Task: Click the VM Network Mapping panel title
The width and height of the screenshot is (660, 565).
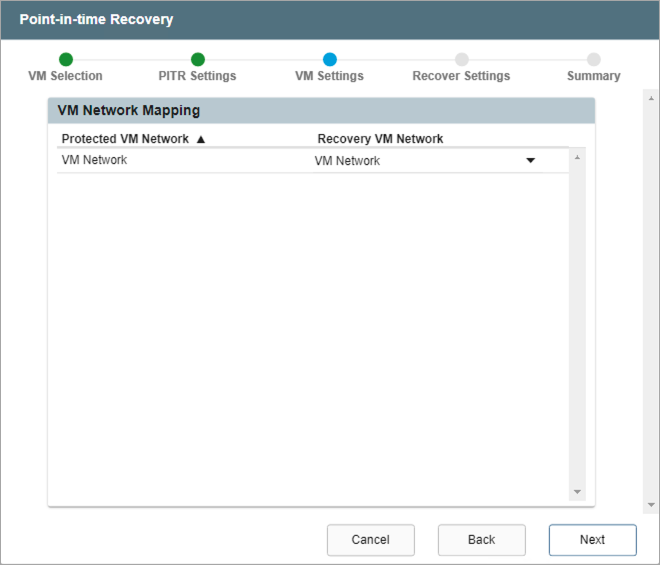Action: [129, 111]
